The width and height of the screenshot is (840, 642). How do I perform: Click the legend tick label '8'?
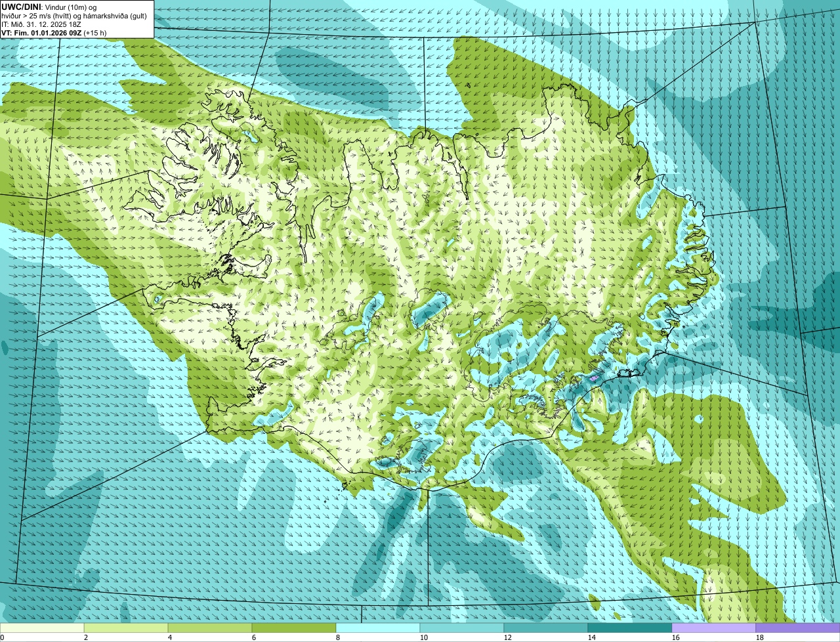pos(338,637)
